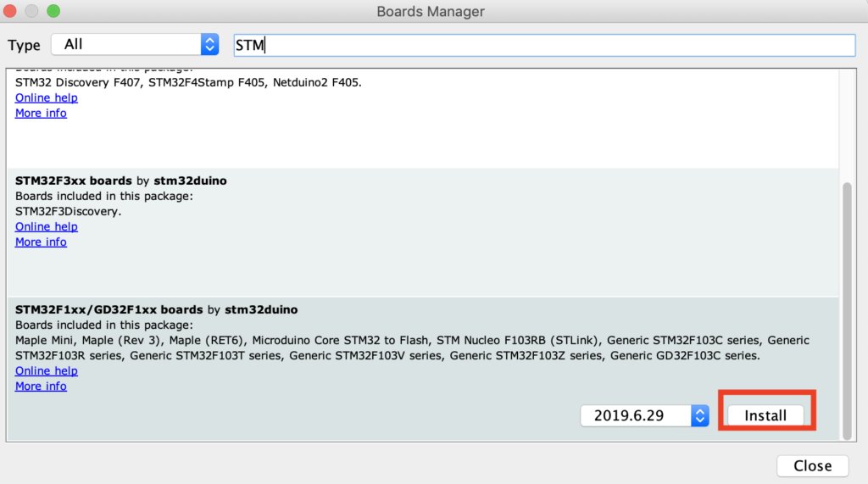Open the Type filter dropdown showing All

click(x=135, y=45)
